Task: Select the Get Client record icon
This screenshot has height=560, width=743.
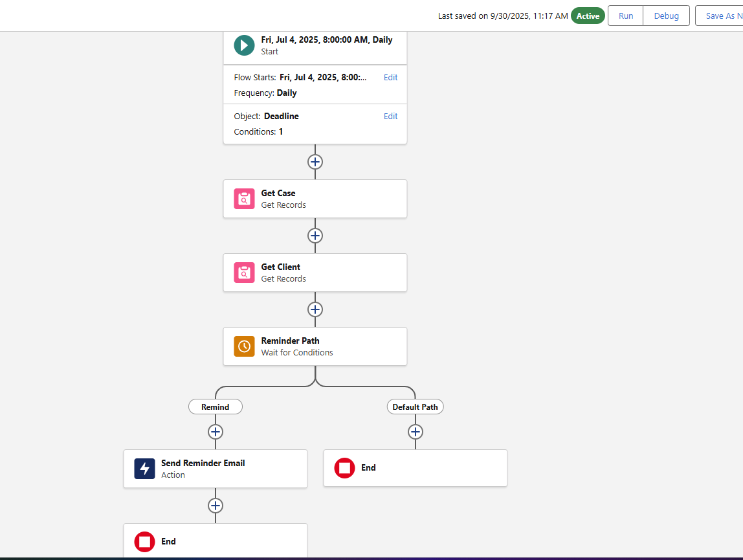Action: (x=244, y=273)
